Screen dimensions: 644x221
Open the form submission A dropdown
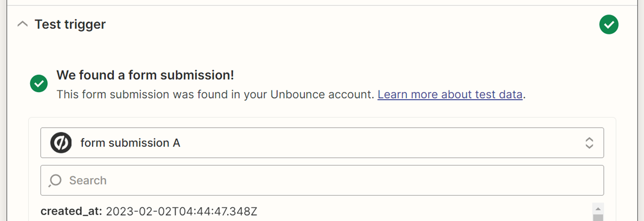pyautogui.click(x=322, y=143)
